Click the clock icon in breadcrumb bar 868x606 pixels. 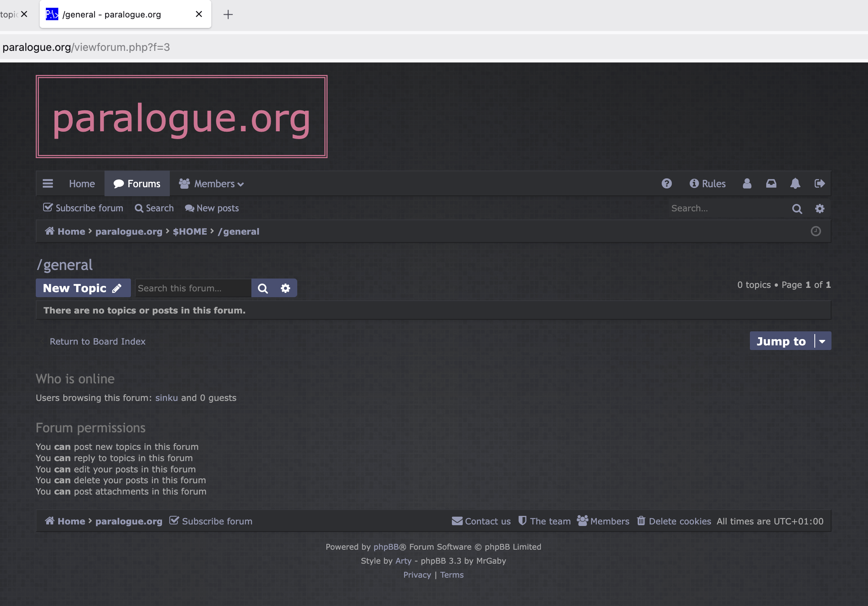(x=816, y=231)
